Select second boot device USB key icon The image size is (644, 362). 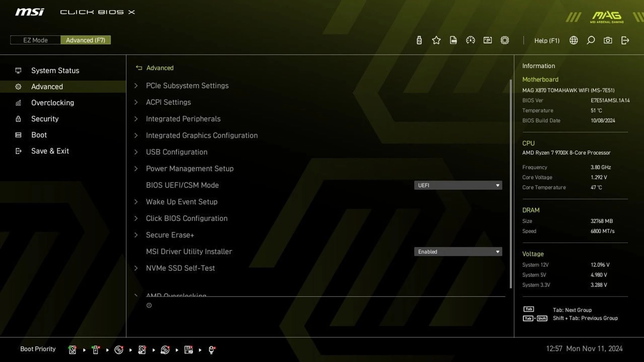(x=96, y=350)
